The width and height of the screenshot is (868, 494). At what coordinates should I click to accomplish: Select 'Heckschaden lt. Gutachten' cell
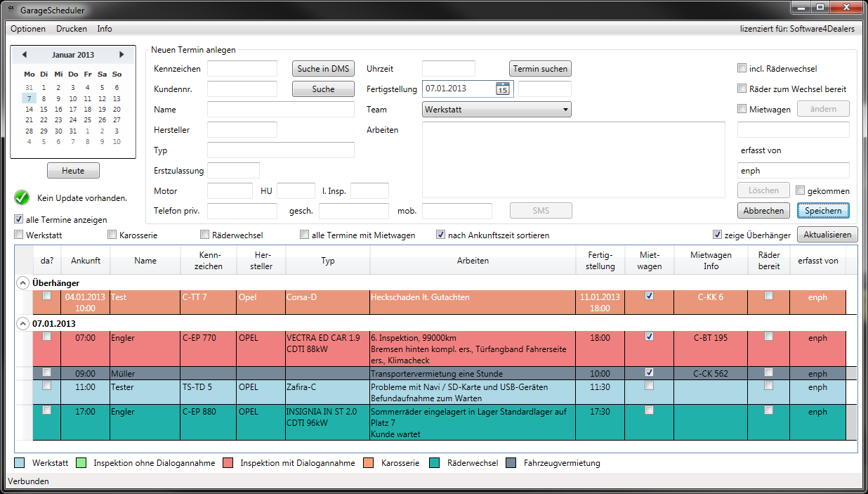pos(473,302)
